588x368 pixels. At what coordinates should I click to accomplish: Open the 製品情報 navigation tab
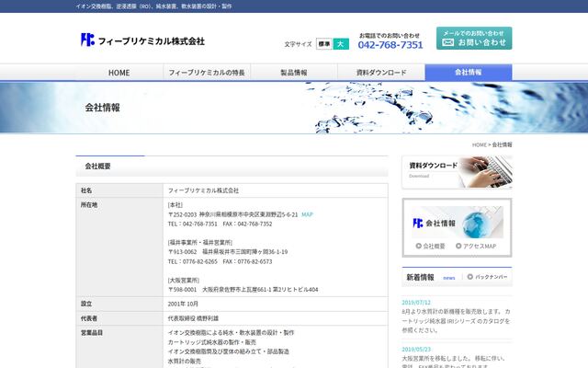(294, 73)
